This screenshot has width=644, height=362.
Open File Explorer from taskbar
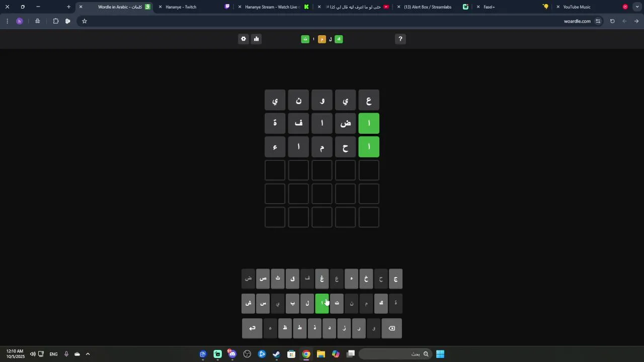pyautogui.click(x=321, y=354)
